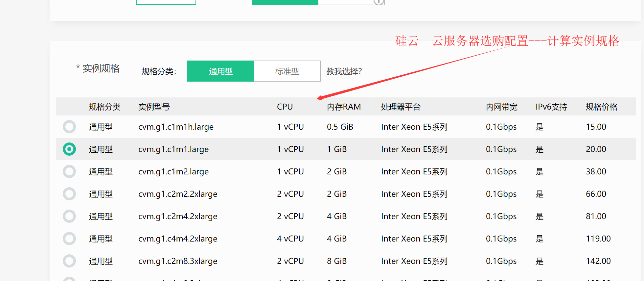Click the 8 GiB memory value
Image resolution: width=644 pixels, height=281 pixels.
[337, 261]
